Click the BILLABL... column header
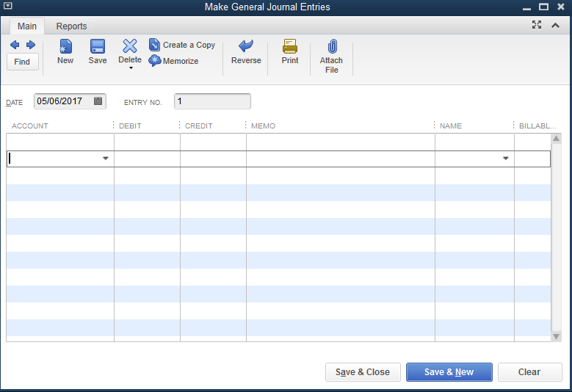Screen dimensions: 572x392 [x=537, y=126]
